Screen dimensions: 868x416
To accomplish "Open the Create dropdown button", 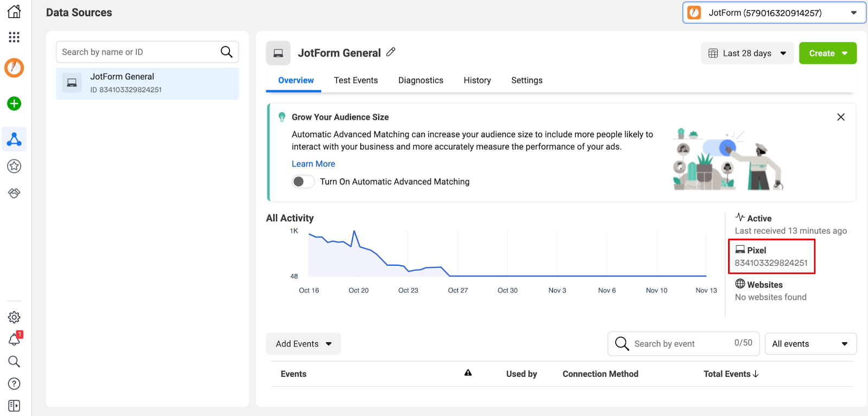I will 827,53.
